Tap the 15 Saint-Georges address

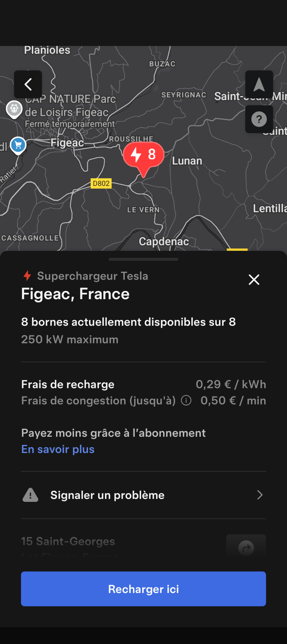pos(68,541)
